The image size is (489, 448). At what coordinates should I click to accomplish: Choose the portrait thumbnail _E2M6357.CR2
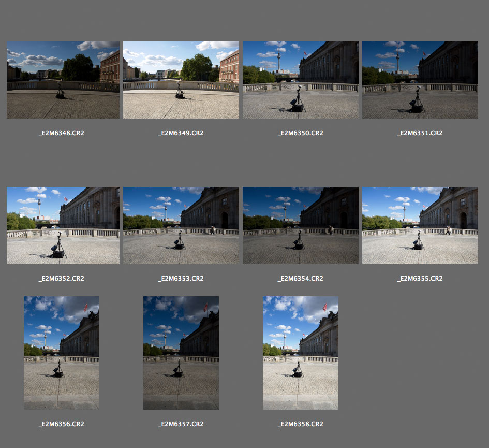coord(181,353)
